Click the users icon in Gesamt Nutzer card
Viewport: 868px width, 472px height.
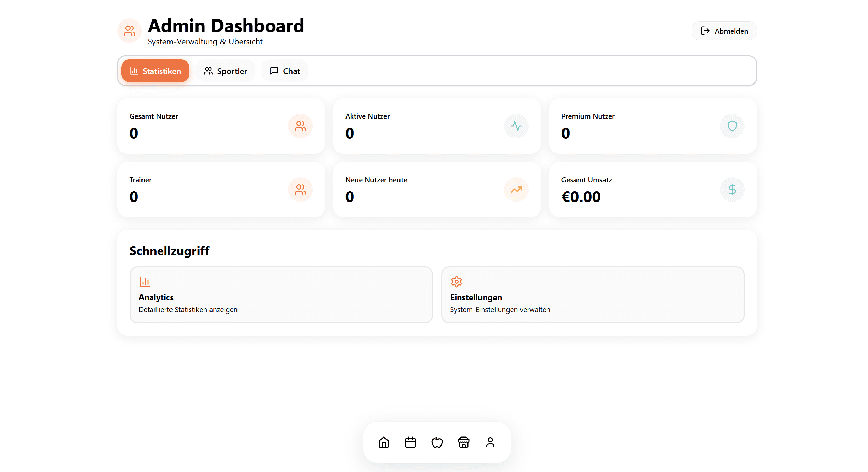coord(300,126)
